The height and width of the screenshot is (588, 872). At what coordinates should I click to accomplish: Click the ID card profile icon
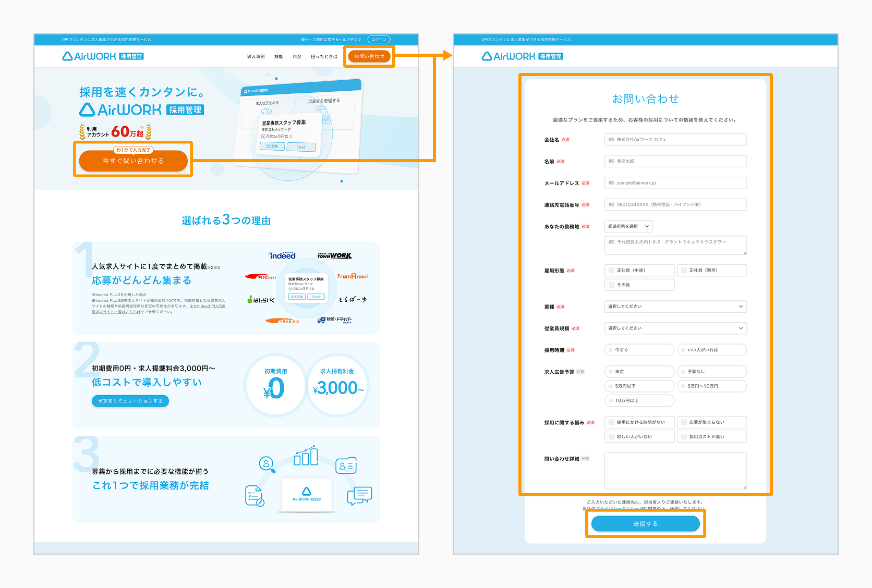click(346, 465)
